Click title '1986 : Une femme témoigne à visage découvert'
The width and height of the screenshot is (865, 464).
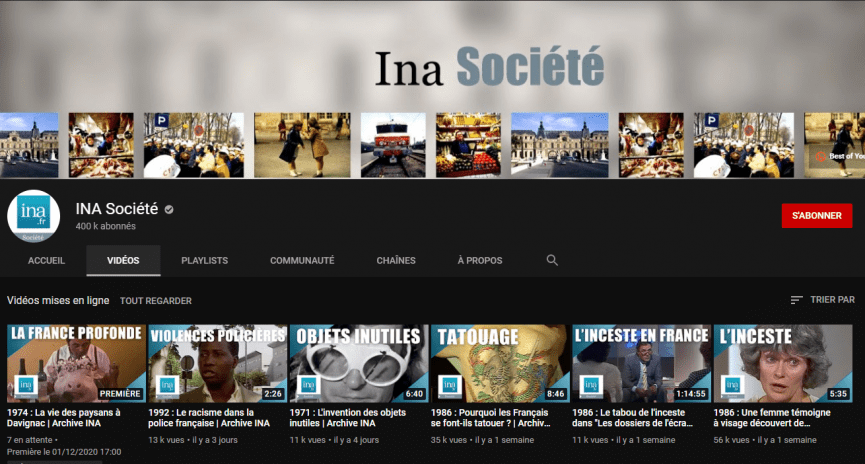tap(772, 418)
